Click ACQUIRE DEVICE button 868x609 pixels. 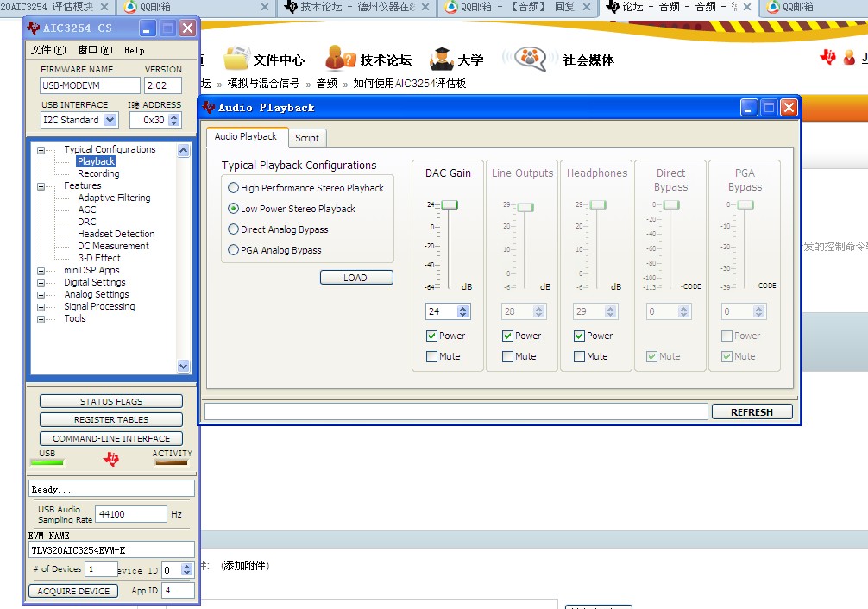(73, 591)
